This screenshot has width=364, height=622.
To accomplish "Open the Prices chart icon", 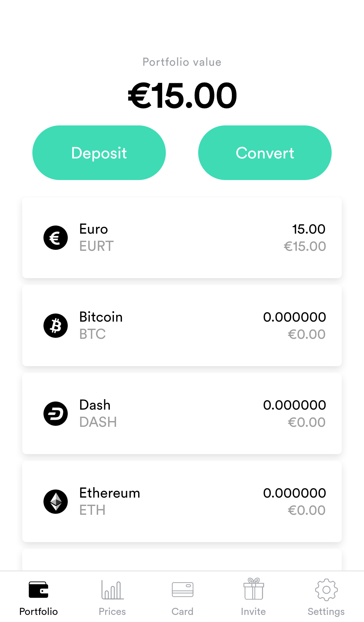I will pyautogui.click(x=112, y=590).
